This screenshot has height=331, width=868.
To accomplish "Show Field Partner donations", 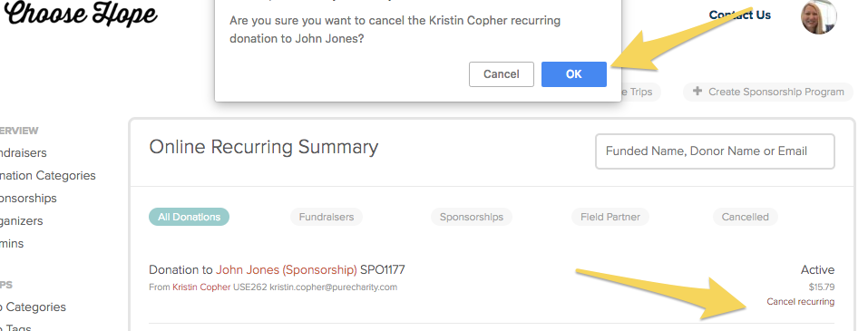I will [610, 217].
